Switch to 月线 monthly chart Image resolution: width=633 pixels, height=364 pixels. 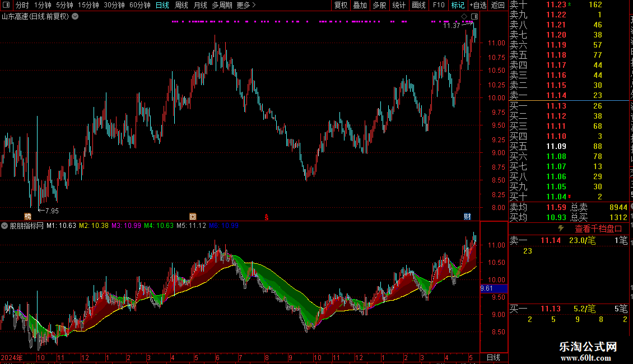[200, 5]
